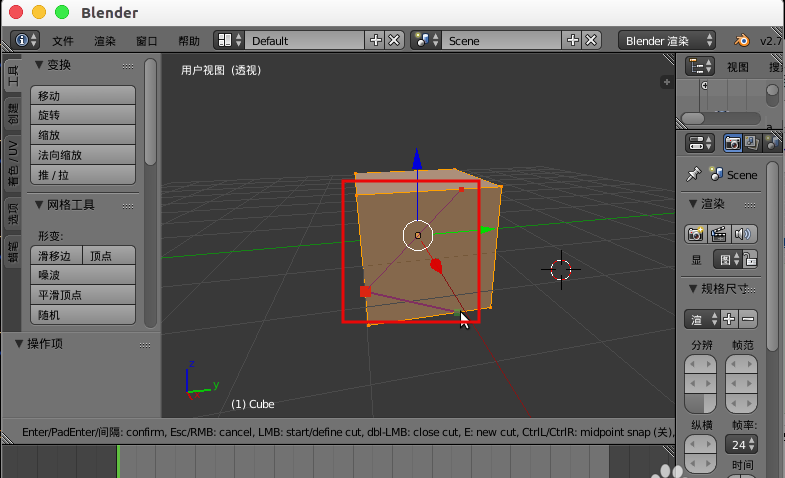The height and width of the screenshot is (478, 785).
Task: Collapse the 规格尺寸 panel in properties
Action: click(693, 288)
